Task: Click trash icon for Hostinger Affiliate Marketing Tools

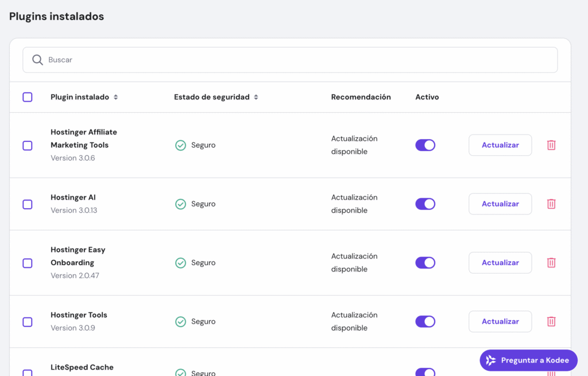Action: (551, 145)
